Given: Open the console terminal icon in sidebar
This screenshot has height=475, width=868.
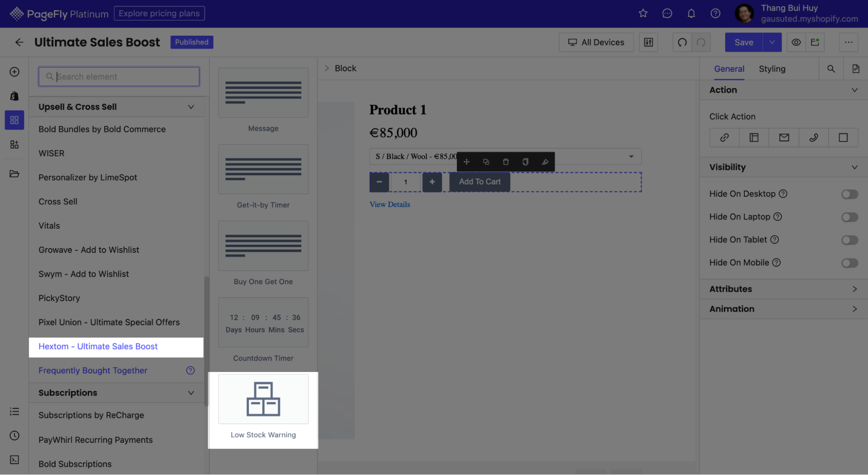Looking at the screenshot, I should click(x=14, y=460).
